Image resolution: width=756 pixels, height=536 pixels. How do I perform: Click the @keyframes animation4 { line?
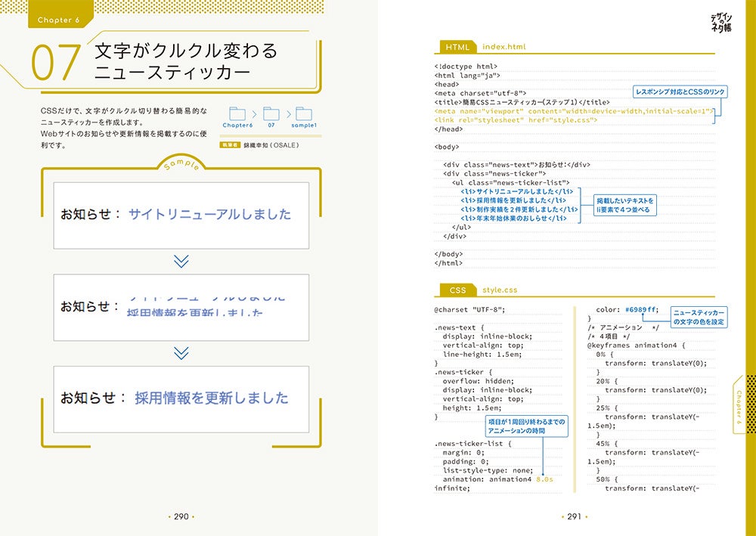[x=637, y=345]
